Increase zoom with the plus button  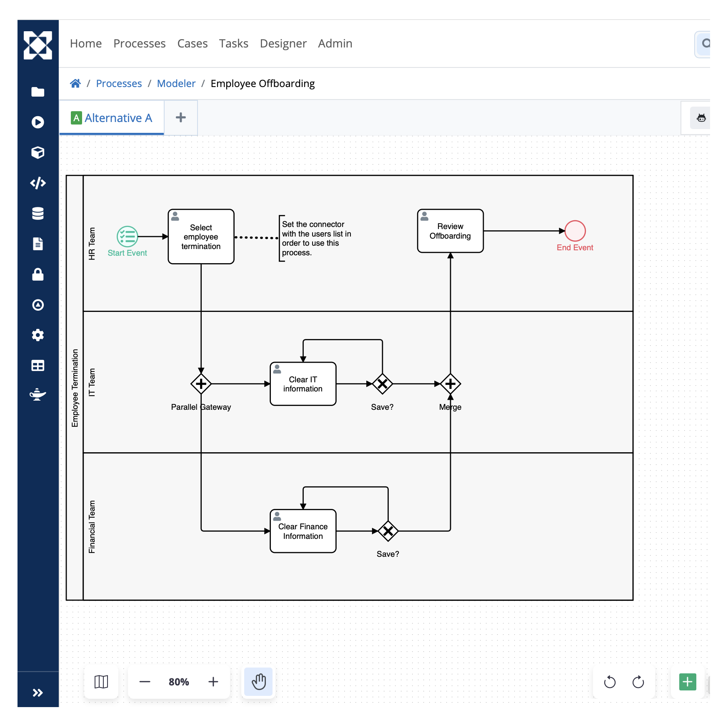click(213, 682)
